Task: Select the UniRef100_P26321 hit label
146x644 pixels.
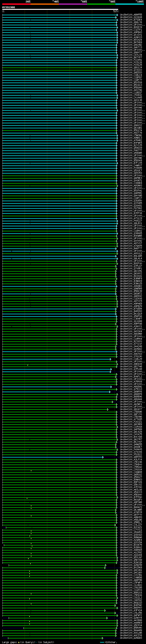Action: pyautogui.click(x=131, y=422)
